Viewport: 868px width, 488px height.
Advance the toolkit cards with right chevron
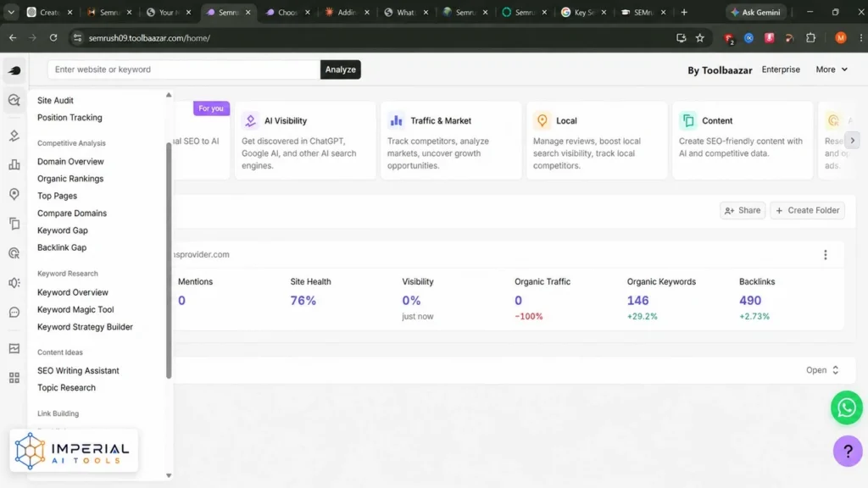click(x=852, y=141)
